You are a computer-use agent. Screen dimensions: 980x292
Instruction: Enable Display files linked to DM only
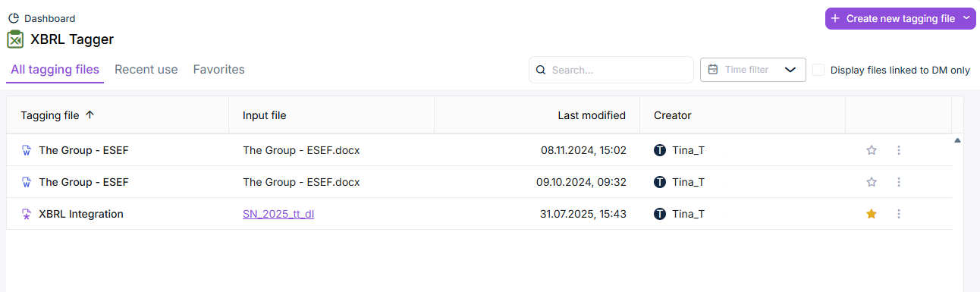click(818, 70)
